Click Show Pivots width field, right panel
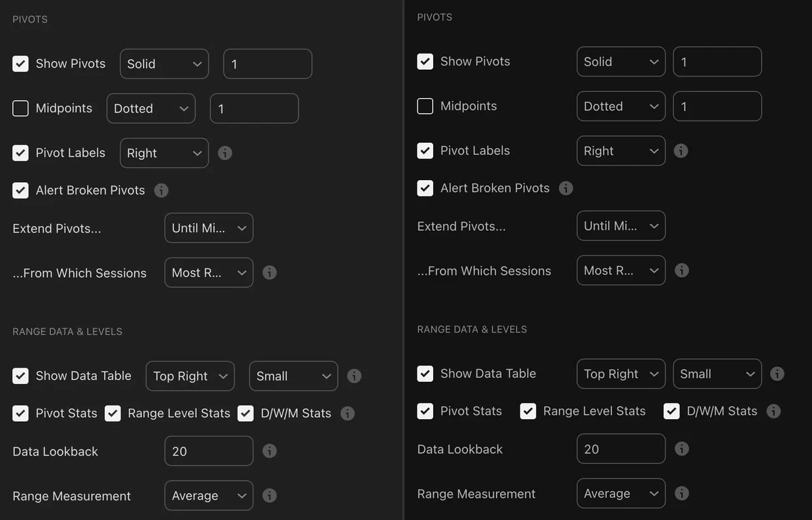 click(717, 62)
